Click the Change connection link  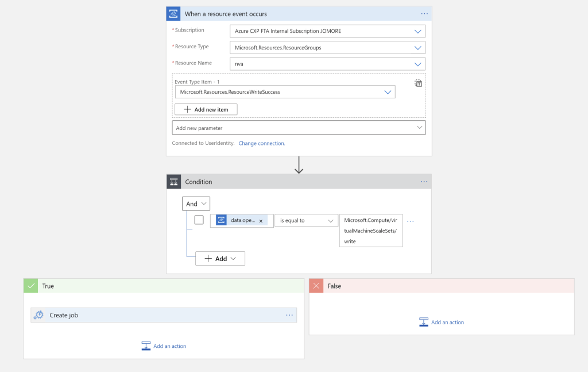pos(261,143)
